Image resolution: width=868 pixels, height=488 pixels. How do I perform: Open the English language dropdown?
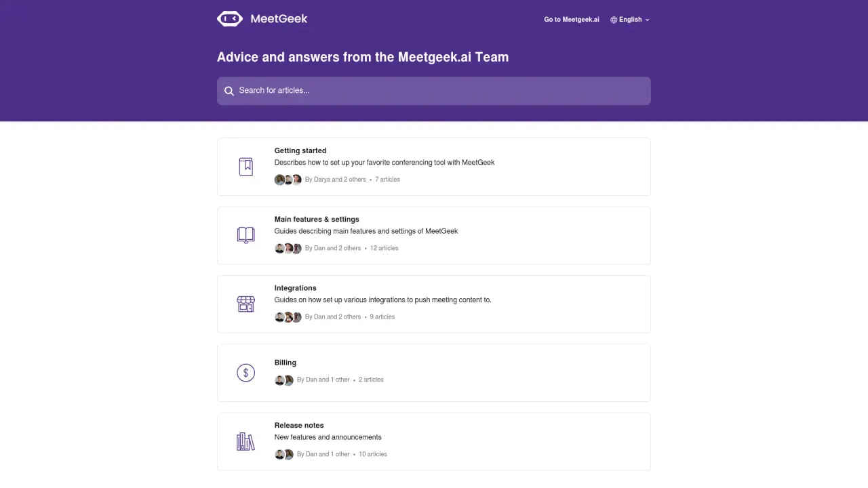tap(630, 20)
